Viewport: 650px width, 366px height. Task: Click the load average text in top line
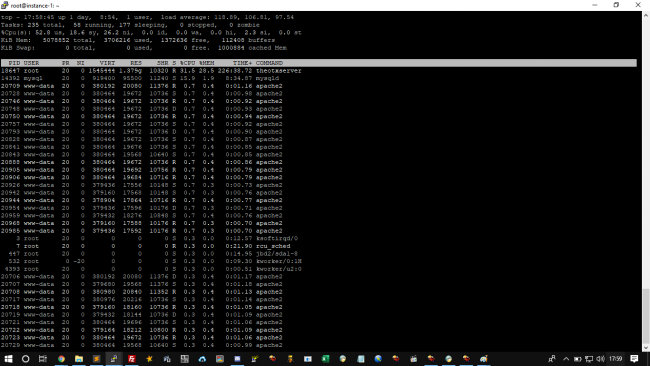(227, 17)
